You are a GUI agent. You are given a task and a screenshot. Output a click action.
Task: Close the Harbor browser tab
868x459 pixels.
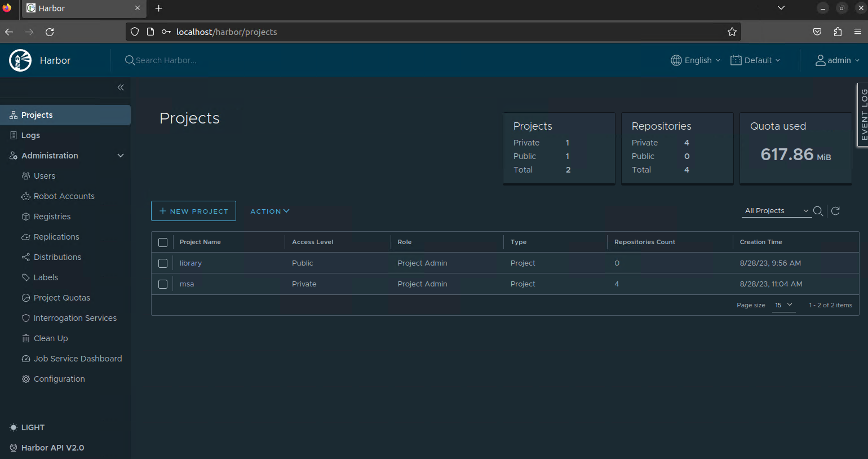click(x=138, y=8)
